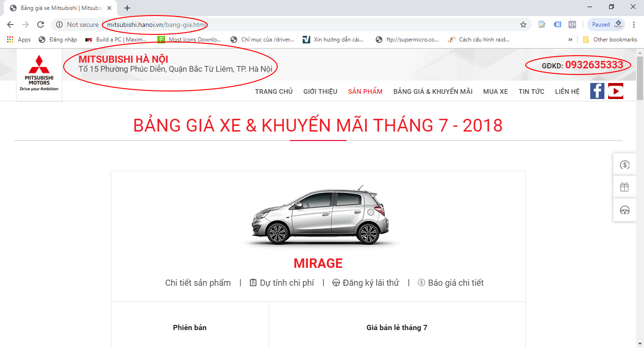Open the YouTube channel icon
This screenshot has width=644, height=348.
(x=616, y=91)
